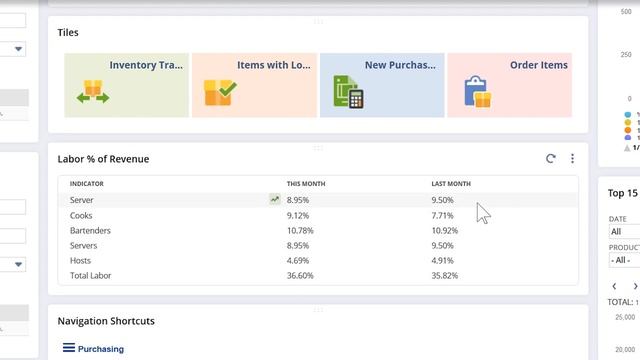Open the Purchasing navigation shortcut link

click(101, 349)
